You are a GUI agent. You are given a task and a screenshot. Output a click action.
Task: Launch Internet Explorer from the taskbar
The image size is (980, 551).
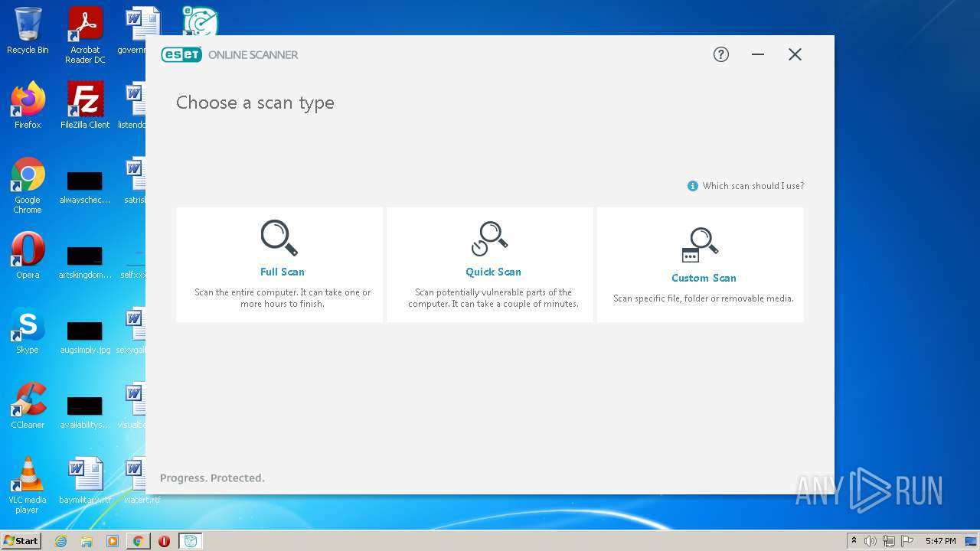pos(61,541)
